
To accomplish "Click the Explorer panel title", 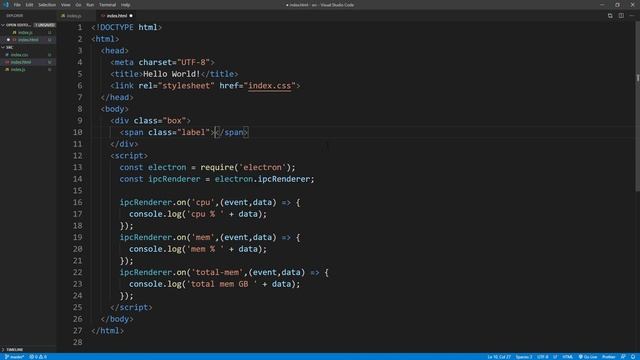I will tap(14, 16).
